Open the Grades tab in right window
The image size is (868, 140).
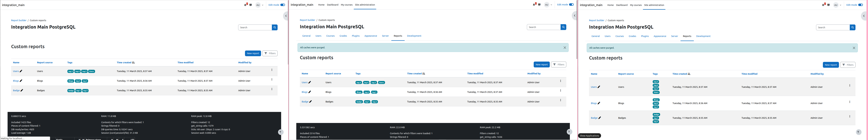pyautogui.click(x=632, y=36)
